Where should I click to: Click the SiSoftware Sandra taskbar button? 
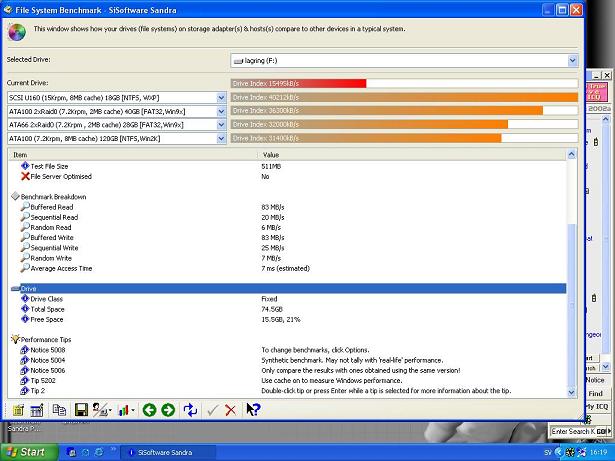169,452
